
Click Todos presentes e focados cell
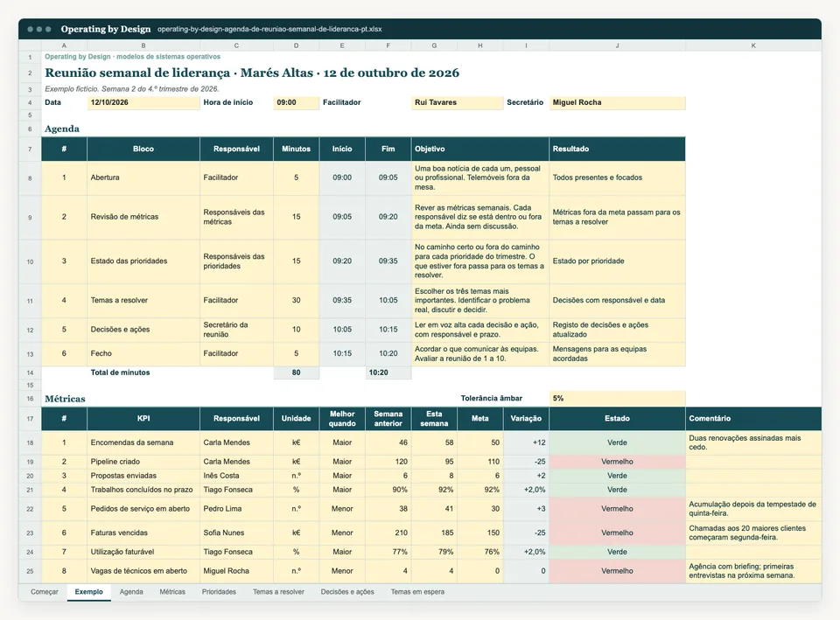pyautogui.click(x=617, y=178)
